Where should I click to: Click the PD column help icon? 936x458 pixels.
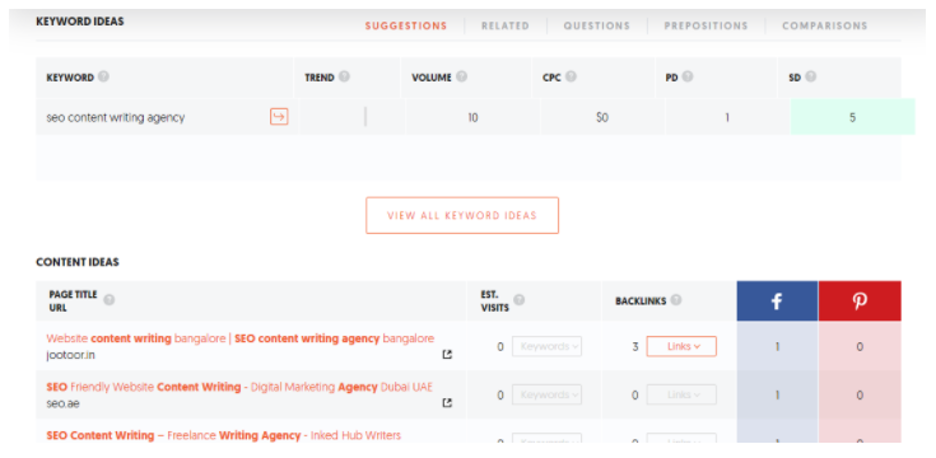688,77
